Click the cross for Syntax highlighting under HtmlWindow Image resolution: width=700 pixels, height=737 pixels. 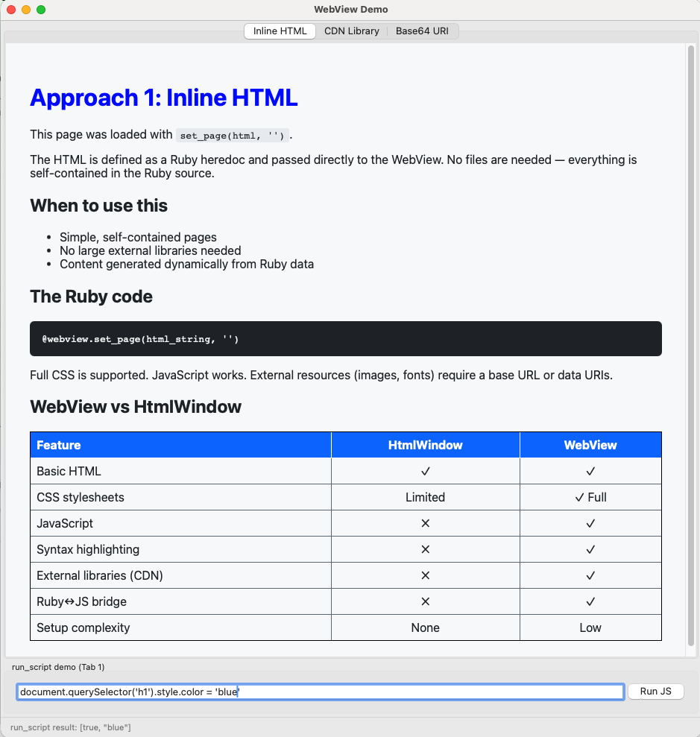(x=425, y=549)
